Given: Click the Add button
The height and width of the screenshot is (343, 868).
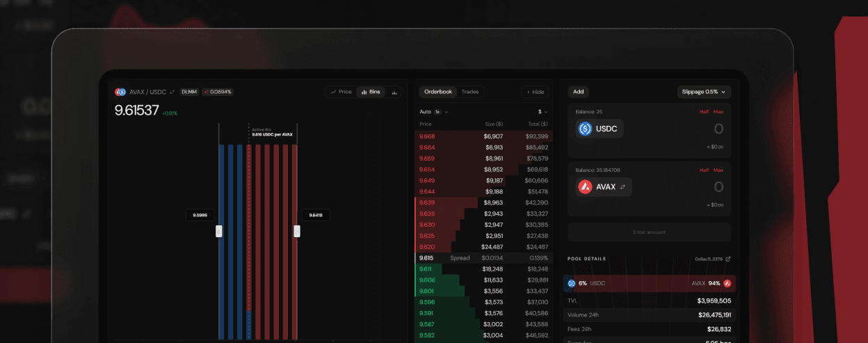Looking at the screenshot, I should click(579, 92).
